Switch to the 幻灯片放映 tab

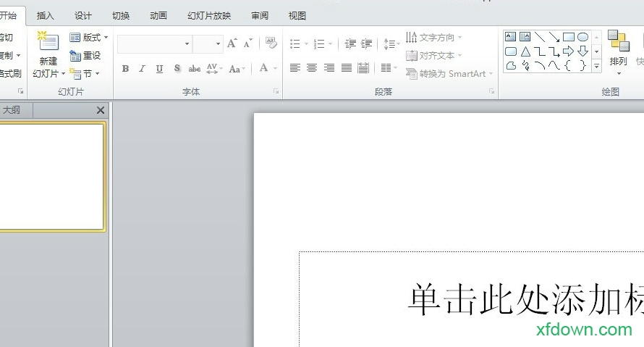pos(209,16)
